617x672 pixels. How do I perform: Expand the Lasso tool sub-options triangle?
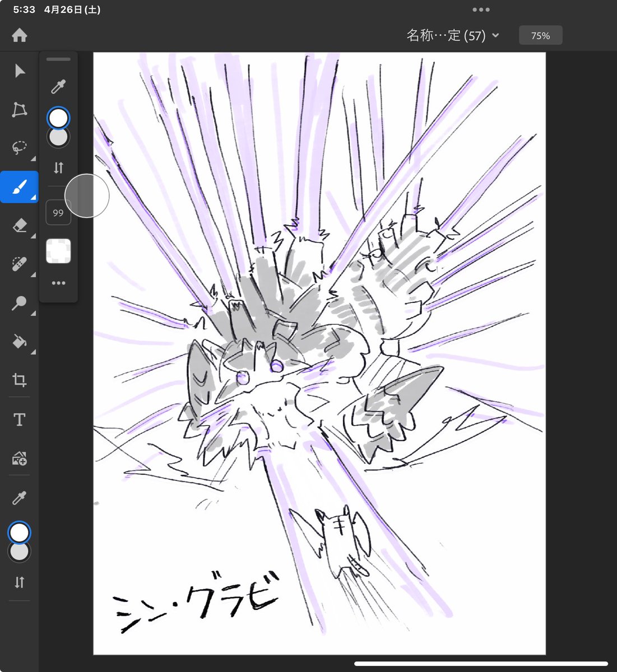(34, 159)
